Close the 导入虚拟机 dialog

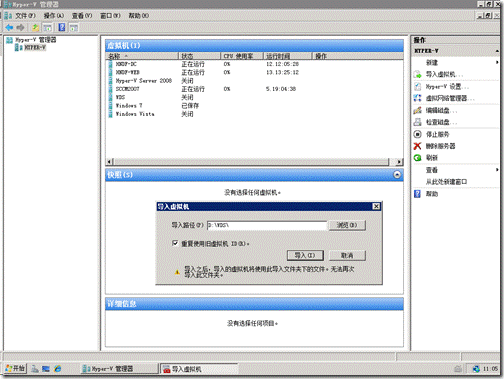tap(376, 206)
